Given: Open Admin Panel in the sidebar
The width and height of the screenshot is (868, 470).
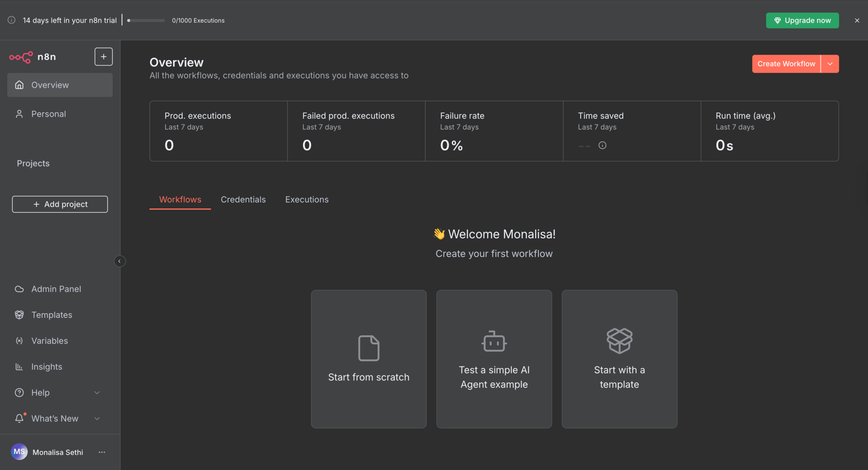Looking at the screenshot, I should tap(60, 289).
